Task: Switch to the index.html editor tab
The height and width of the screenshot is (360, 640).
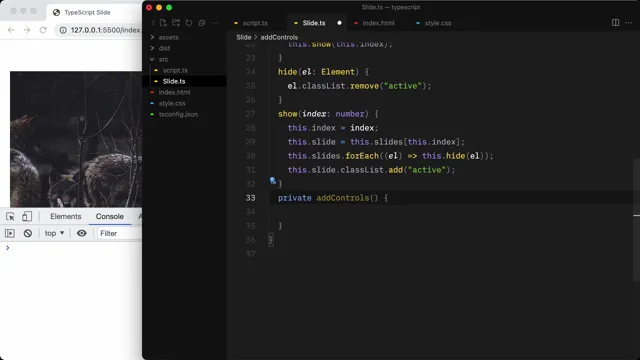Action: 378,23
